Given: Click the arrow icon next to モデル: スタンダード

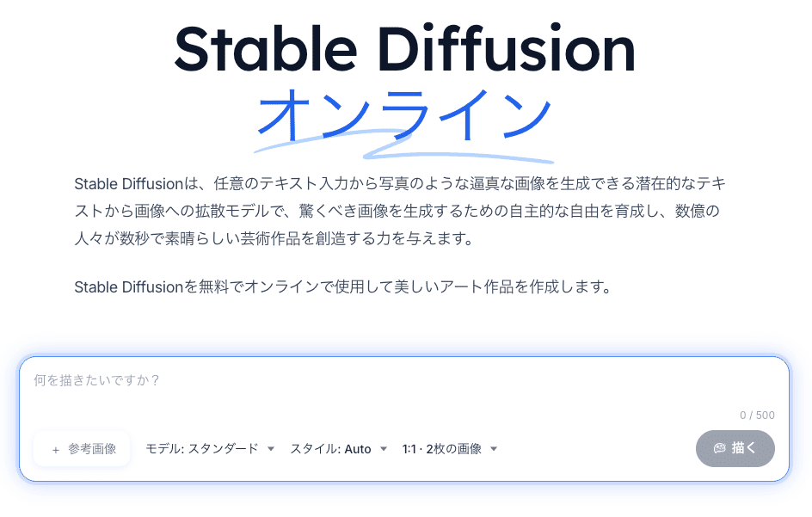Looking at the screenshot, I should 271,449.
